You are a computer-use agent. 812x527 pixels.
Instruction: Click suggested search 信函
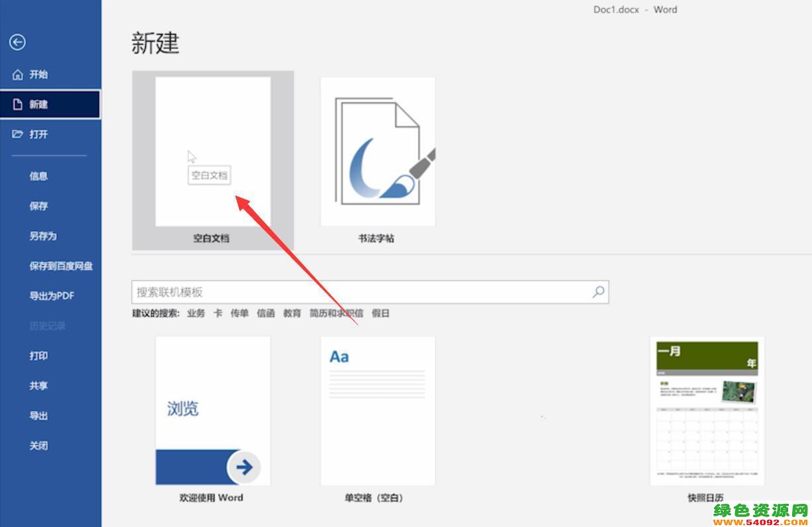(x=266, y=313)
